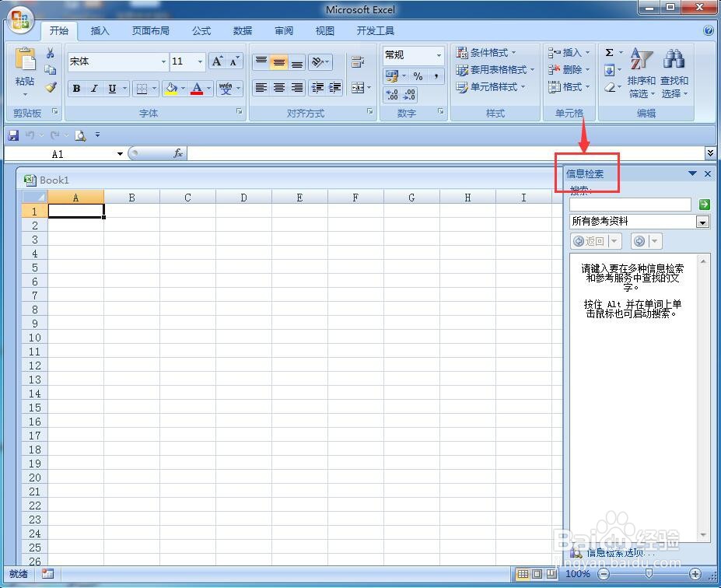Set top vertical alignment
Image resolution: width=721 pixels, height=588 pixels.
pos(261,61)
